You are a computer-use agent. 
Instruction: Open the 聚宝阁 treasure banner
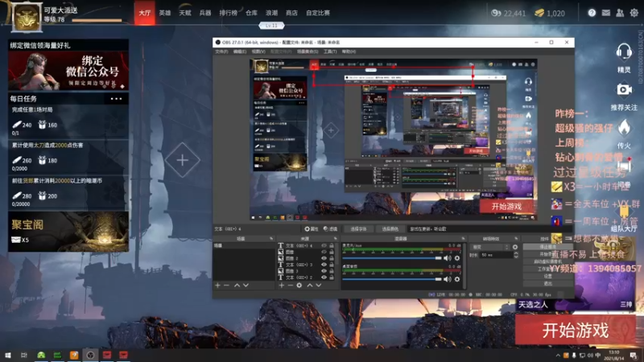coord(68,232)
